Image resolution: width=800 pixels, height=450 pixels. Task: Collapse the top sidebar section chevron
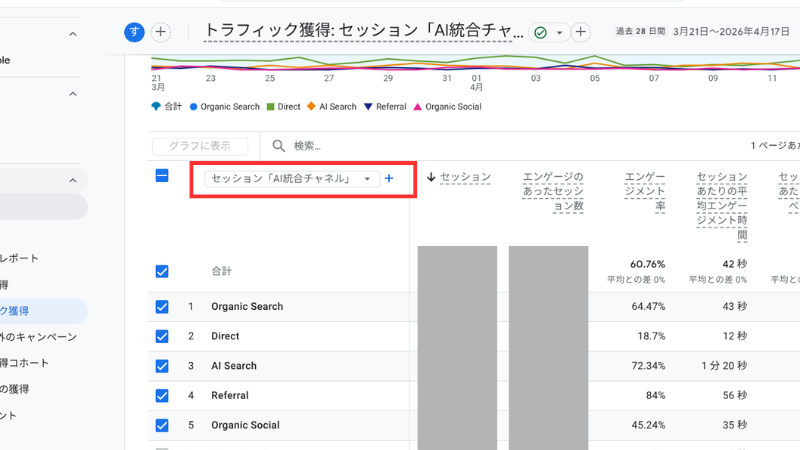[x=73, y=34]
